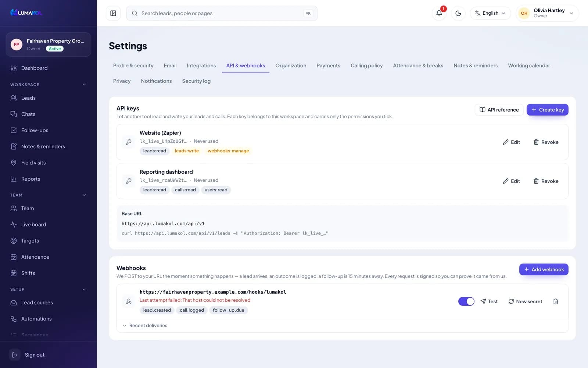Click the webhooks:manage permission tag

[x=228, y=151]
